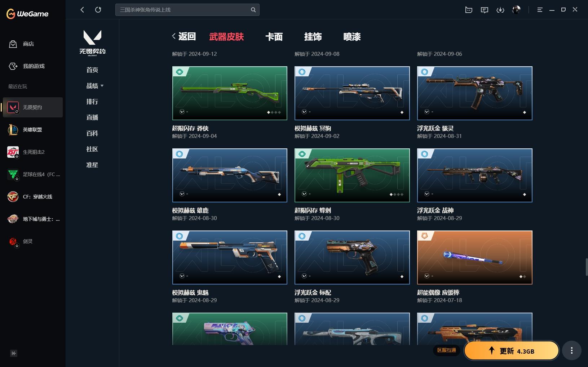The height and width of the screenshot is (367, 588).
Task: Click the Valorant 无畏契约 logo
Action: coord(92,42)
